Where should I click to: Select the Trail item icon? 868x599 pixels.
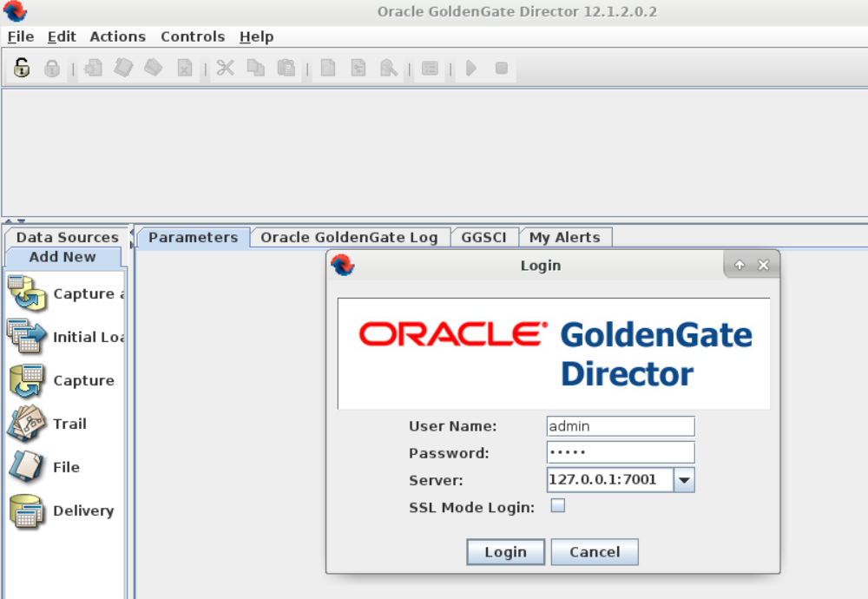tap(27, 424)
